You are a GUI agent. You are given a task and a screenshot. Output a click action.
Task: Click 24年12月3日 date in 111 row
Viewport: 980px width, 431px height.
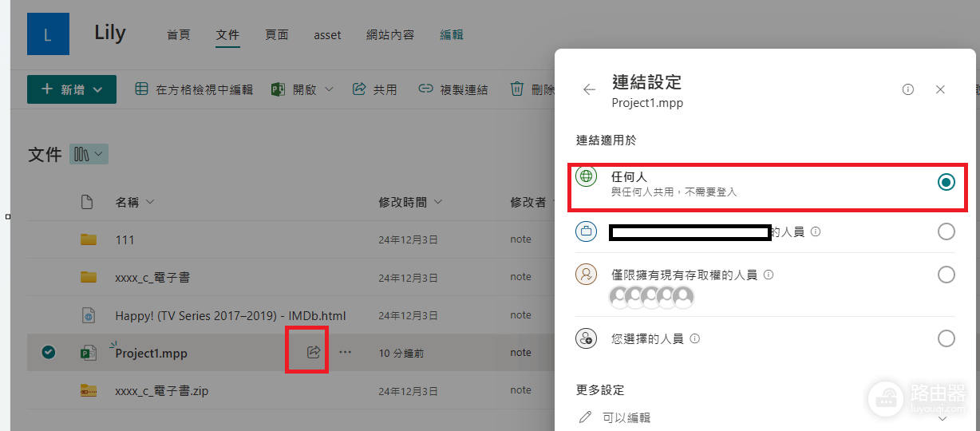point(408,239)
